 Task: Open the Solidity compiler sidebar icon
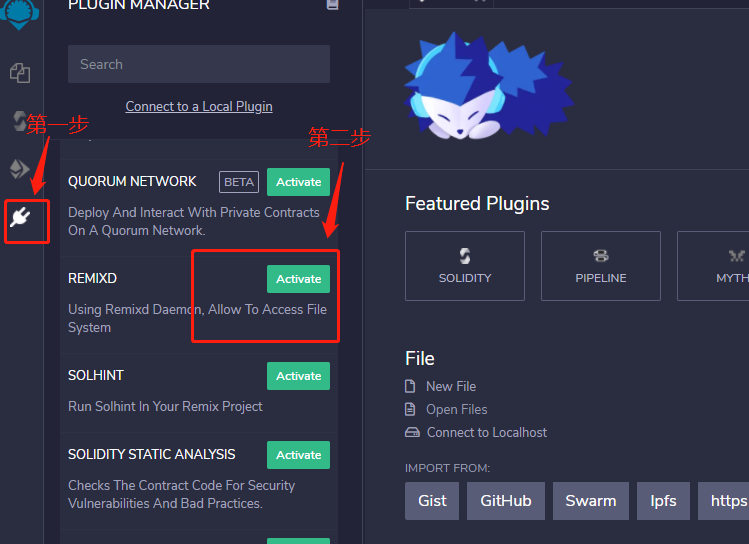[20, 121]
